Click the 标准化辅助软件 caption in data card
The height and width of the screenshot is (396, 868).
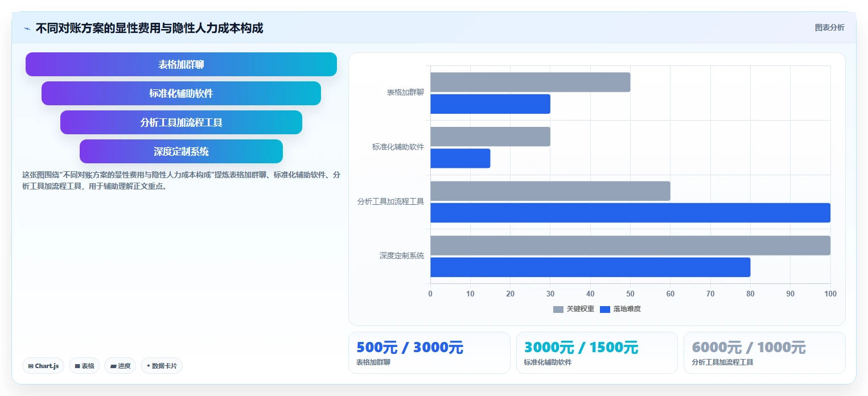pos(548,362)
